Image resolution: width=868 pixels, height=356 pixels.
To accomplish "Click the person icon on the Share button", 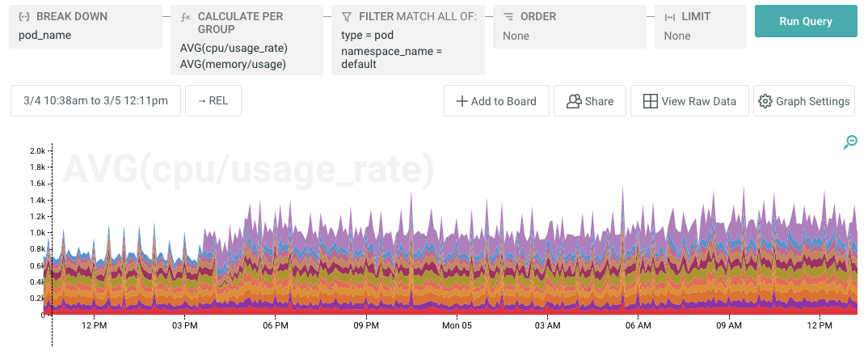I will [574, 101].
